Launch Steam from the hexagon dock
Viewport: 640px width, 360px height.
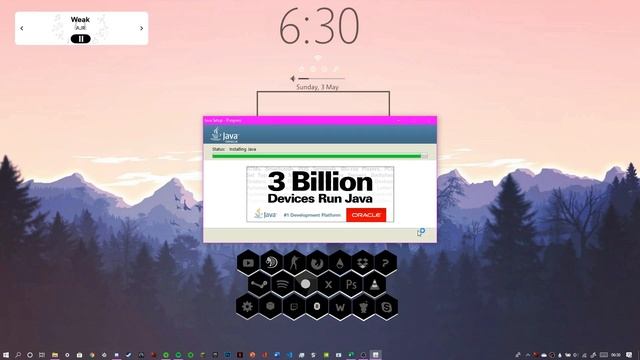(259, 284)
